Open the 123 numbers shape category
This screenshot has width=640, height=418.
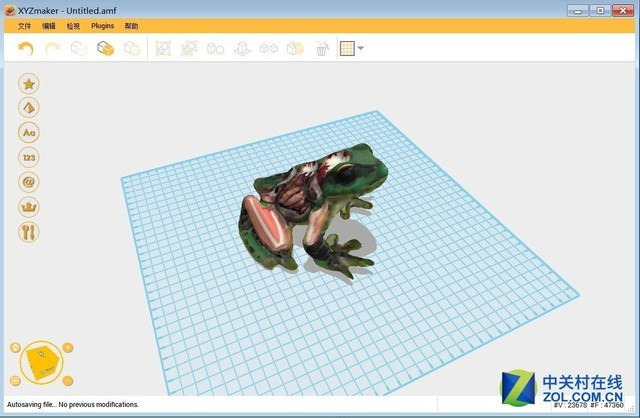tap(30, 157)
